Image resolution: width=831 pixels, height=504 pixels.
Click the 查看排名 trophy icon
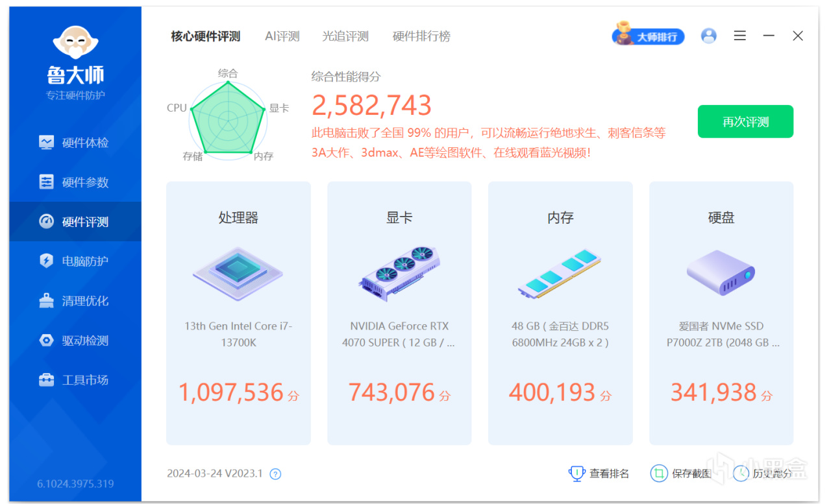(577, 474)
